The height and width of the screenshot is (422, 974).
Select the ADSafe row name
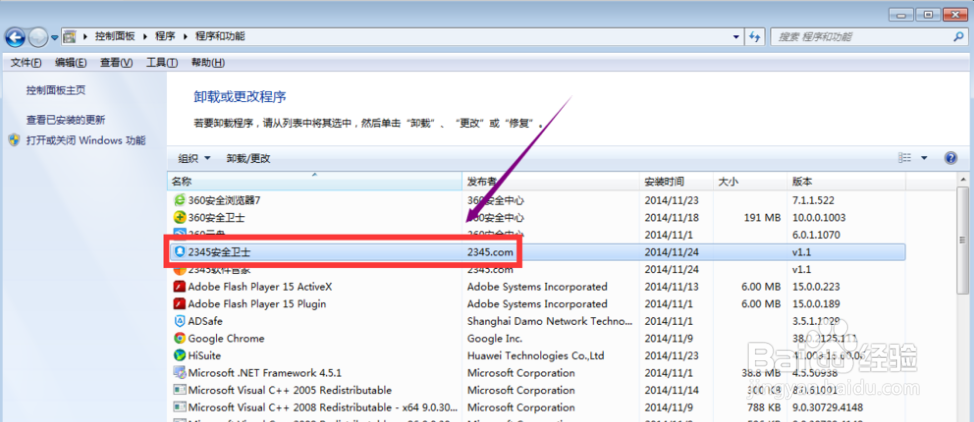[205, 321]
